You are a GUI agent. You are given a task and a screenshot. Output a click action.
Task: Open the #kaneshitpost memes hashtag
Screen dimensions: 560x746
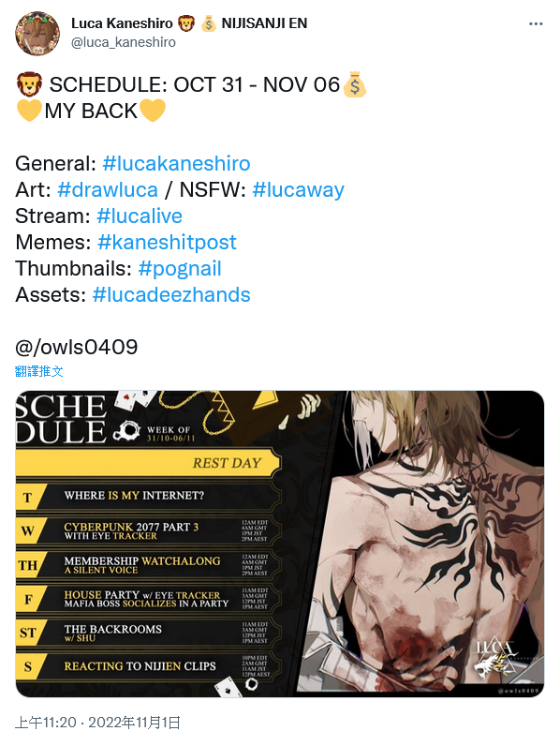pyautogui.click(x=167, y=242)
